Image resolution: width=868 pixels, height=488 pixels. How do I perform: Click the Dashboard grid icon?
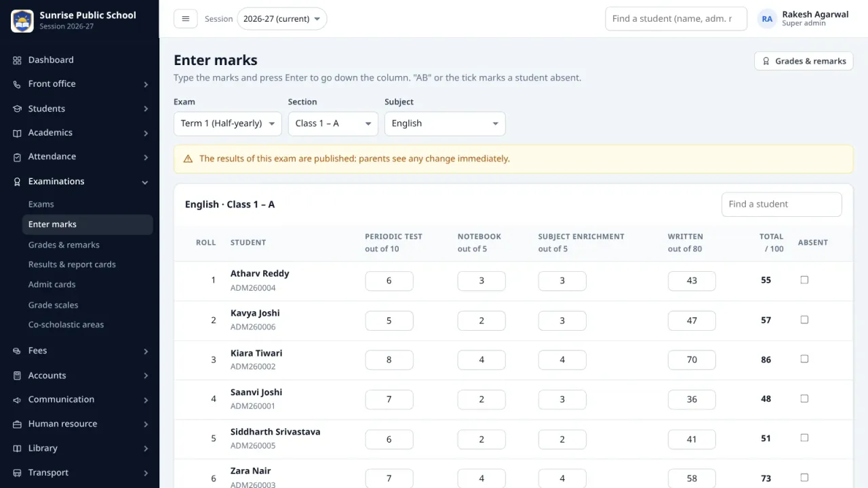pyautogui.click(x=17, y=60)
